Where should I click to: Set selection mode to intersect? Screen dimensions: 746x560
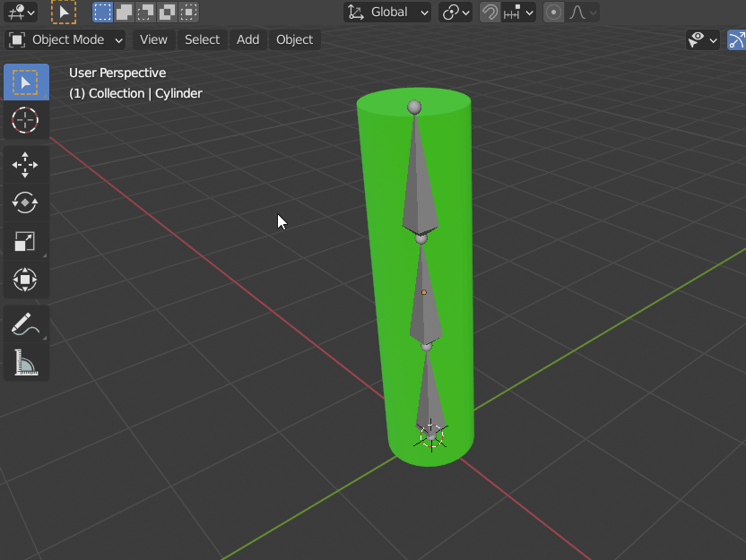click(189, 12)
